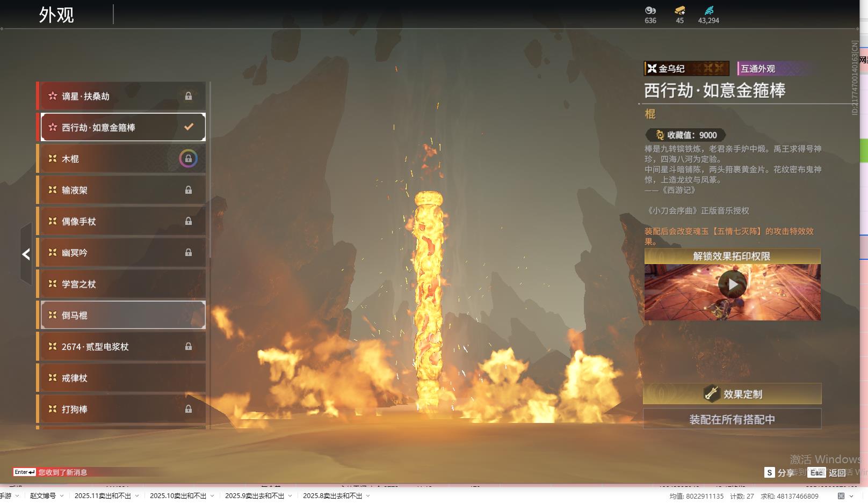Click the gold bar currency icon showing 45

pyautogui.click(x=679, y=10)
